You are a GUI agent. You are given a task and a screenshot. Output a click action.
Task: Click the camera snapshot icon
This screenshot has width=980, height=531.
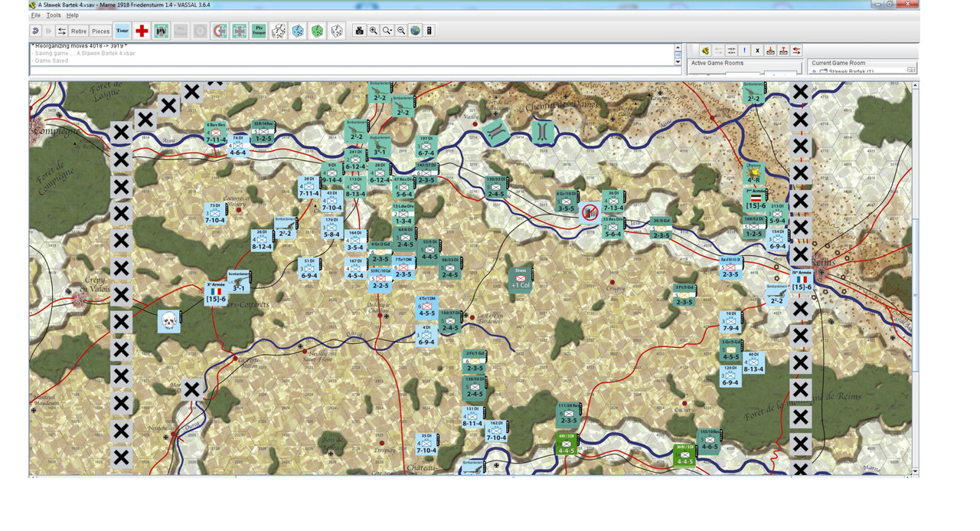click(x=359, y=31)
